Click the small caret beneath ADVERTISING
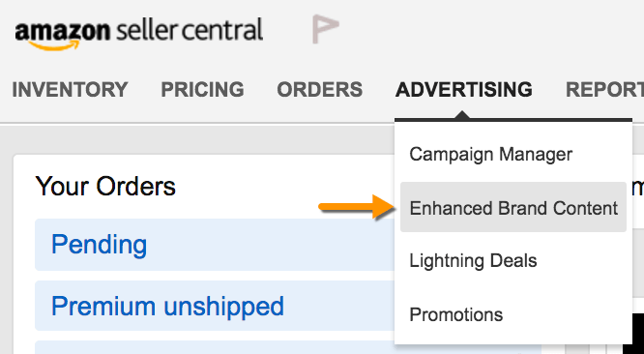Viewport: 644px width, 354px height. click(x=462, y=115)
